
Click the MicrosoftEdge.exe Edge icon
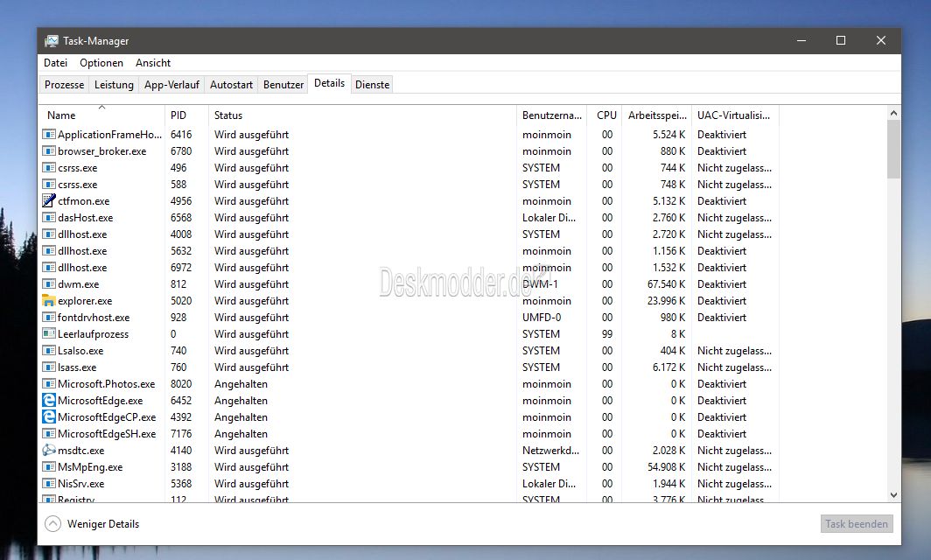[49, 400]
